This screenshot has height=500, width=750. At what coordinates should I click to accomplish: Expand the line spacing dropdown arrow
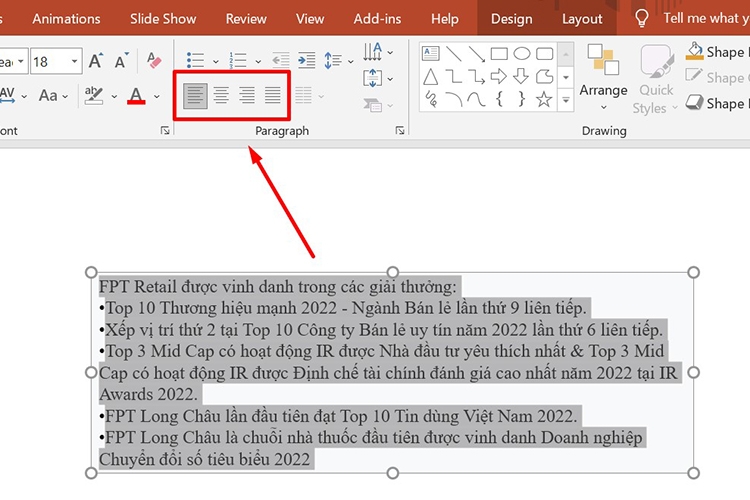coord(351,61)
